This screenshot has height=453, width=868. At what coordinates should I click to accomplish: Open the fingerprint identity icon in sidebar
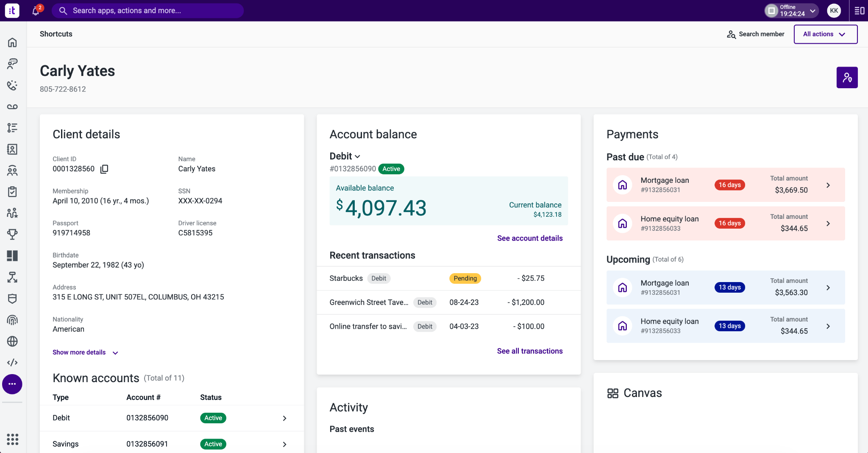[x=12, y=320]
